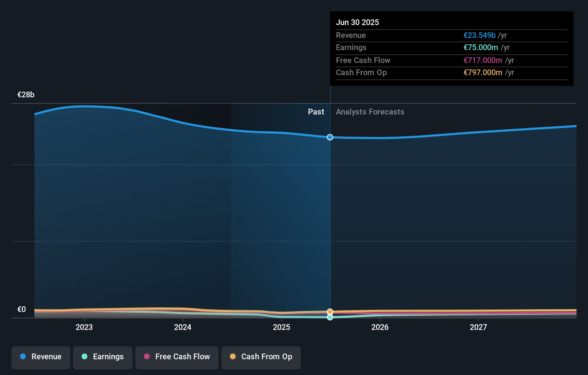Viewport: 588px width, 375px height.
Task: Click the teal Earnings data point marker
Action: point(330,317)
